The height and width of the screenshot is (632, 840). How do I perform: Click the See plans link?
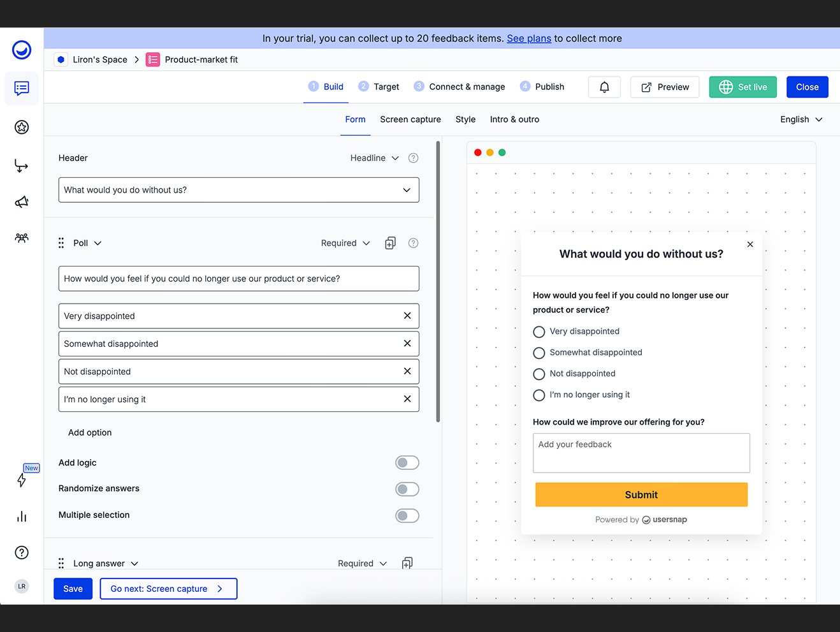point(529,38)
